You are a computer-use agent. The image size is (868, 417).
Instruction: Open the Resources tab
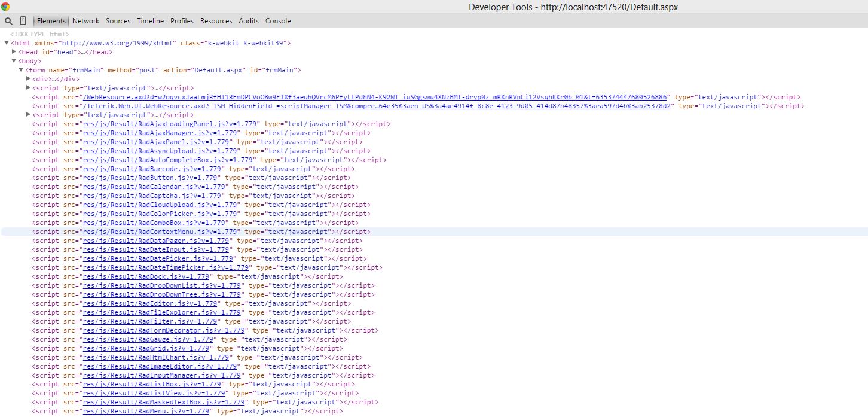click(216, 21)
